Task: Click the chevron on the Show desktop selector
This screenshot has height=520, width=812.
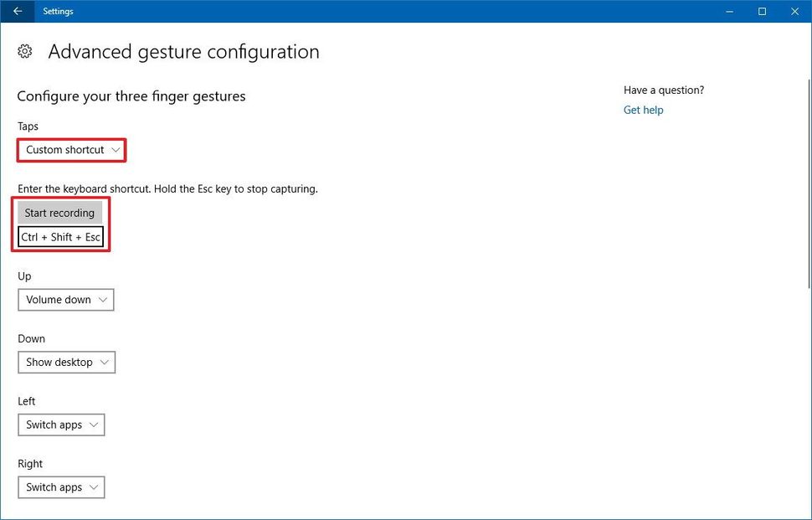Action: (104, 362)
